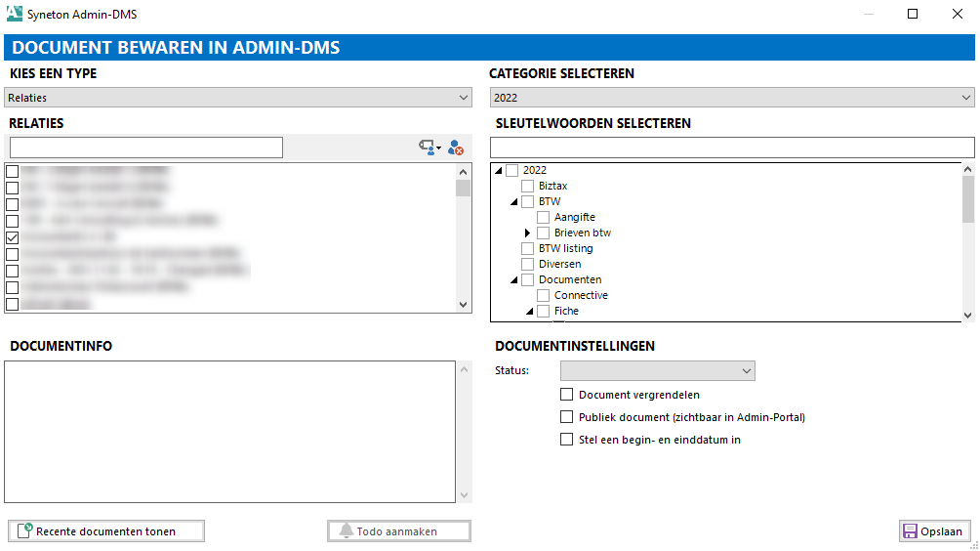The height and width of the screenshot is (551, 980).
Task: Expand the Brieven btw tree node
Action: tap(528, 233)
